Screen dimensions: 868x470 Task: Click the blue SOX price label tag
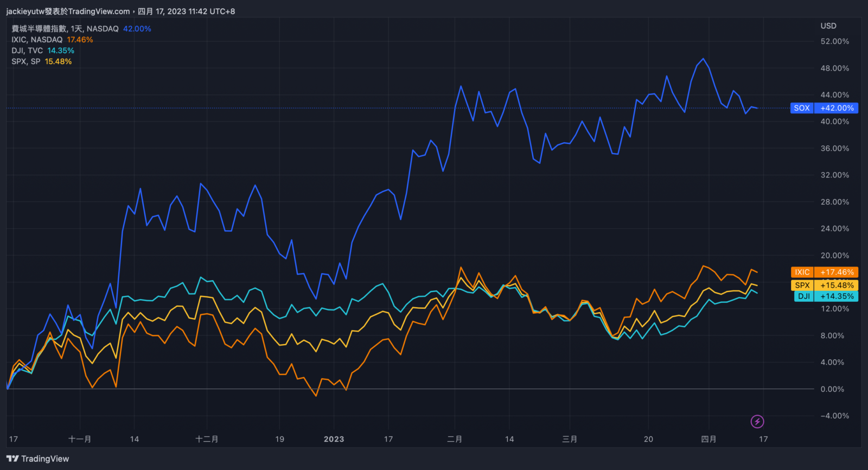801,108
